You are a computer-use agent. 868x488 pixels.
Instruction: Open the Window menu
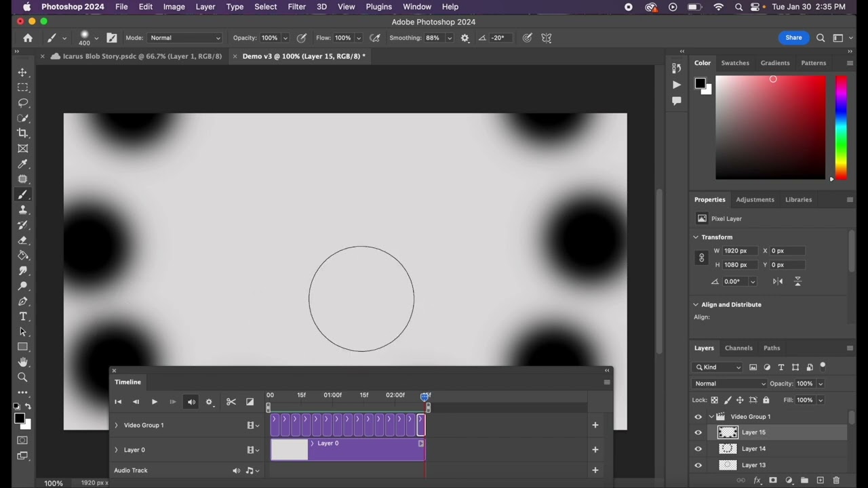417,7
